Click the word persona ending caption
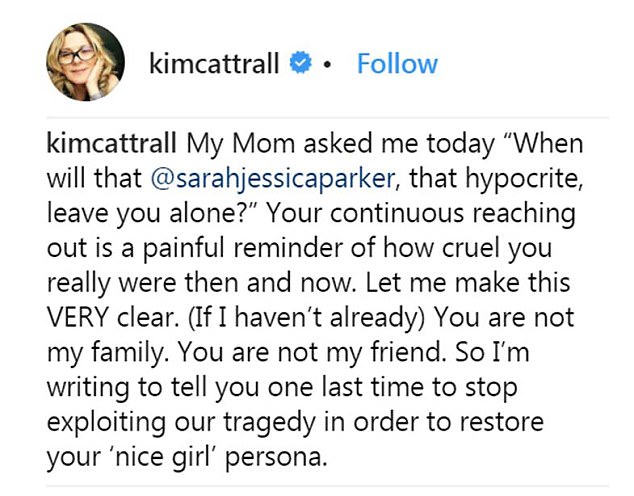The image size is (634, 496). click(276, 458)
